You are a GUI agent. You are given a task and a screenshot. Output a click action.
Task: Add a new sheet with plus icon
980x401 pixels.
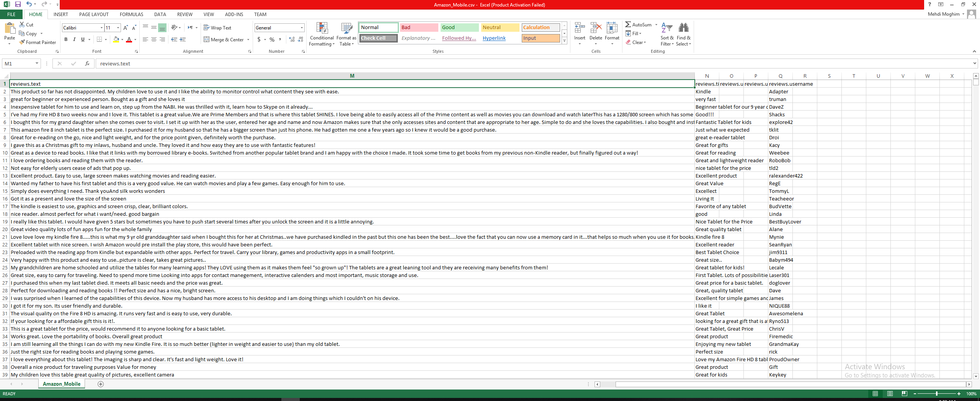[x=101, y=384]
